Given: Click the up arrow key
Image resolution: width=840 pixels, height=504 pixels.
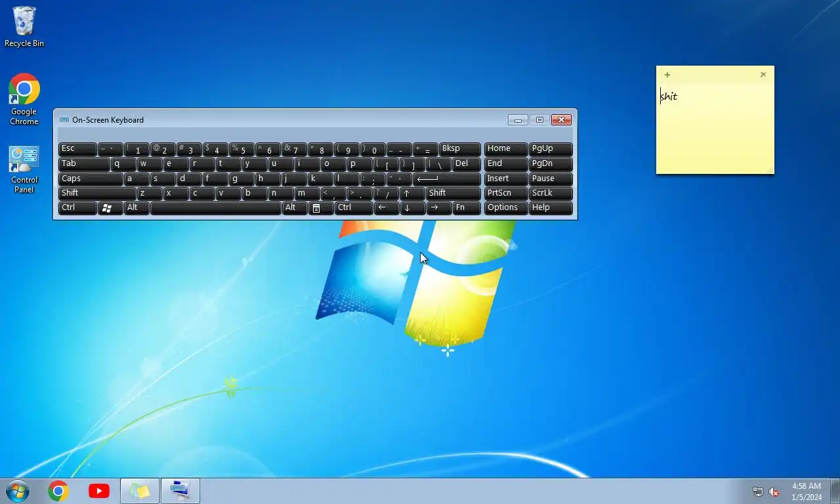Looking at the screenshot, I should coord(413,194).
